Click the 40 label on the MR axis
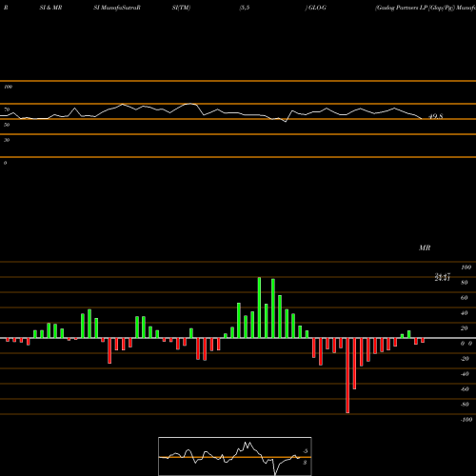Viewport: 476px width, 476px height. [x=465, y=313]
